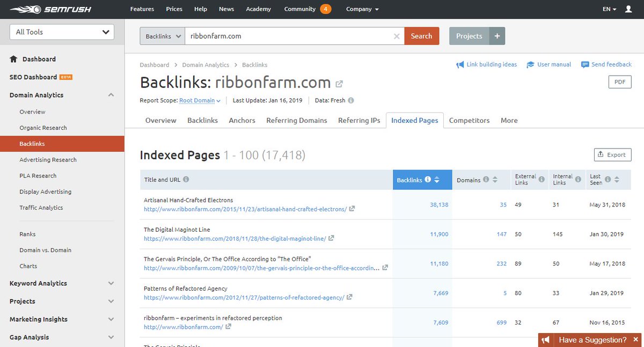644x347 pixels.
Task: Click Dashboard breadcrumb link
Action: click(x=155, y=65)
